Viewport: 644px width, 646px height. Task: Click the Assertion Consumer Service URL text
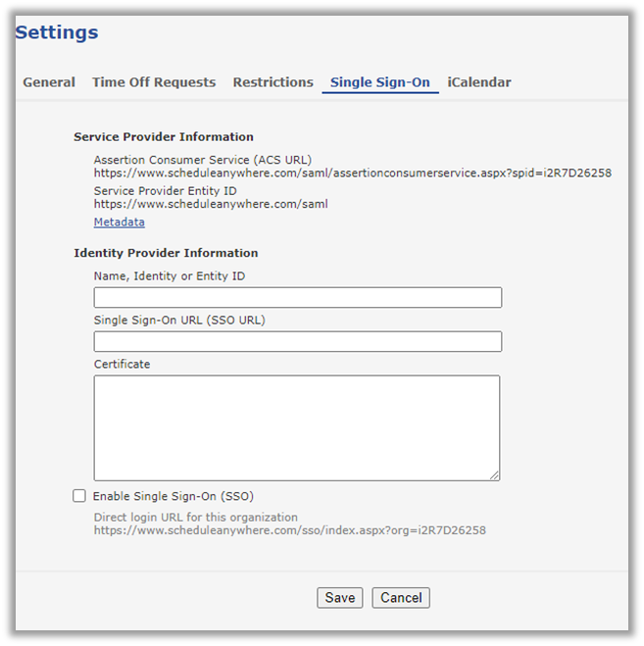[352, 174]
